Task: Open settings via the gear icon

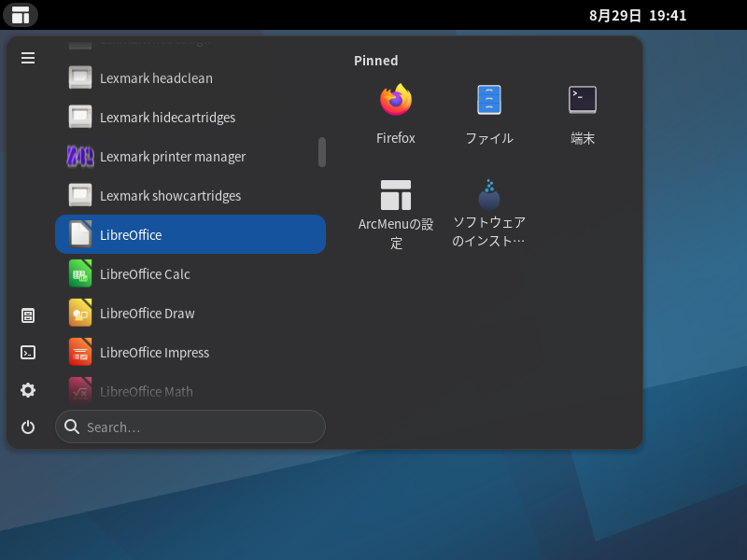Action: (x=28, y=390)
